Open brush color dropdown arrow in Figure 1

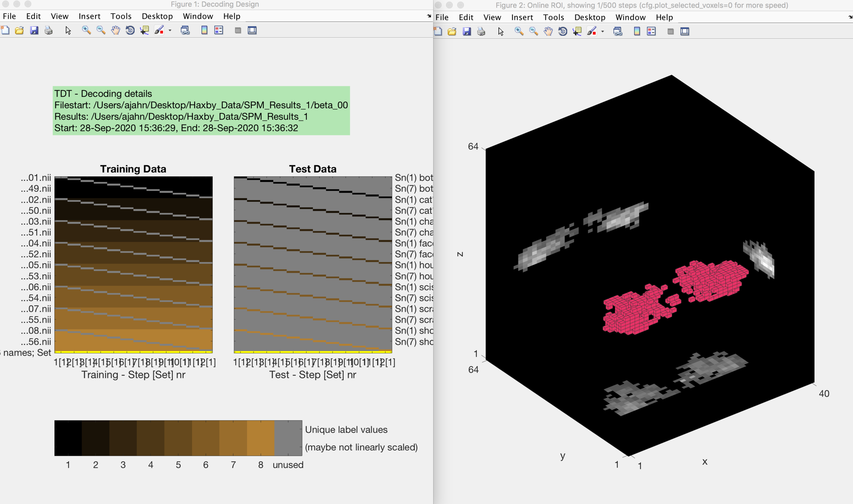click(x=170, y=30)
